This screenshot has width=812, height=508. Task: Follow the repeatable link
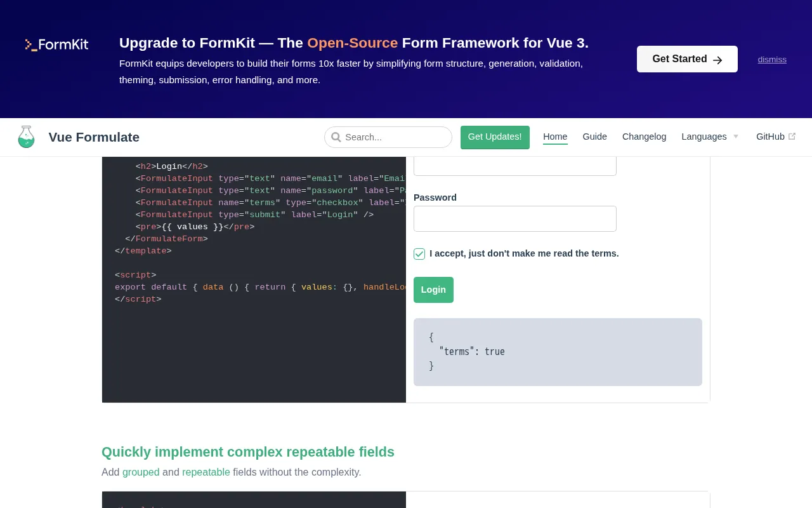tap(206, 472)
